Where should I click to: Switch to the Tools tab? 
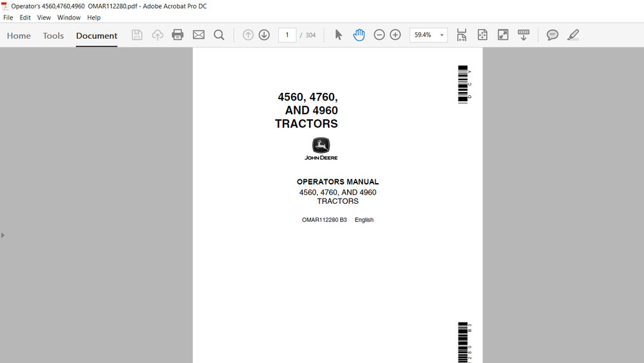point(53,35)
